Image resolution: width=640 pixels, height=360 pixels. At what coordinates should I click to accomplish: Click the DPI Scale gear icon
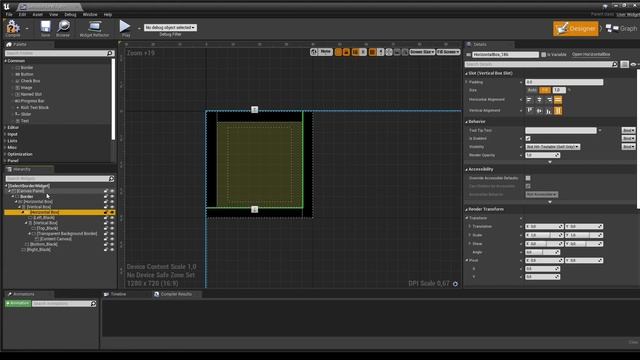[456, 284]
